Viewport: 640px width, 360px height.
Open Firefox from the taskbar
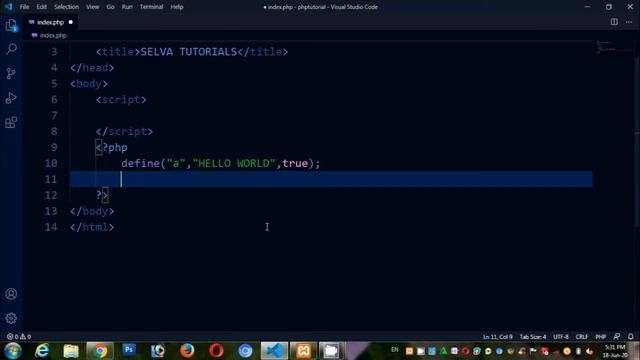pos(187,351)
